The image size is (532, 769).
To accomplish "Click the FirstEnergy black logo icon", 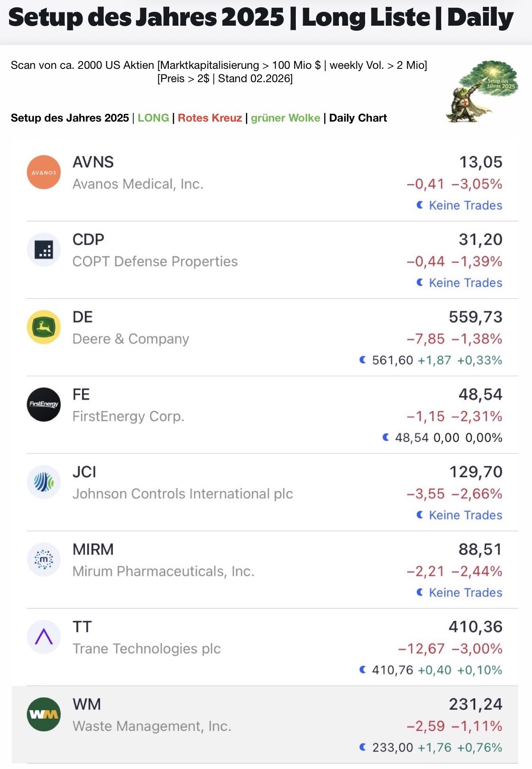I will (x=44, y=405).
